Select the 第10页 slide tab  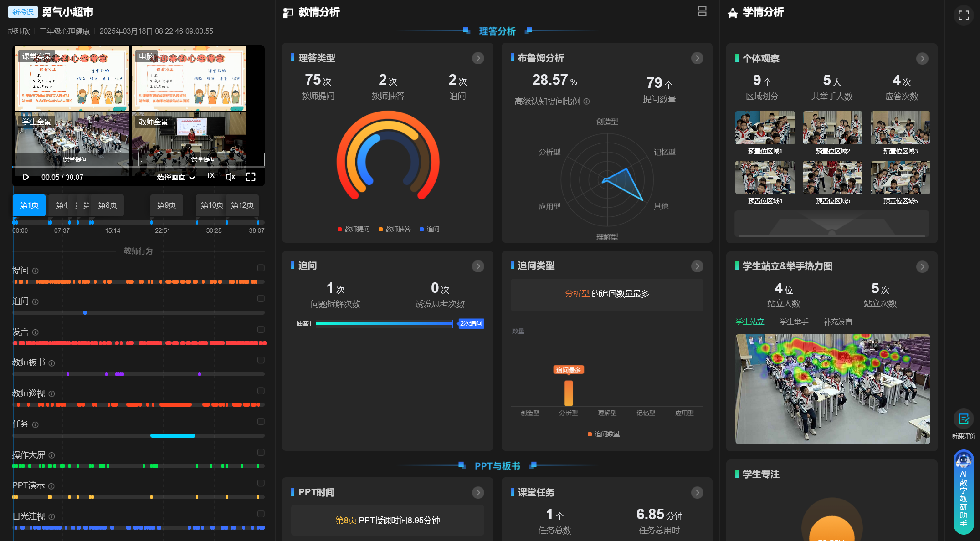coord(211,205)
